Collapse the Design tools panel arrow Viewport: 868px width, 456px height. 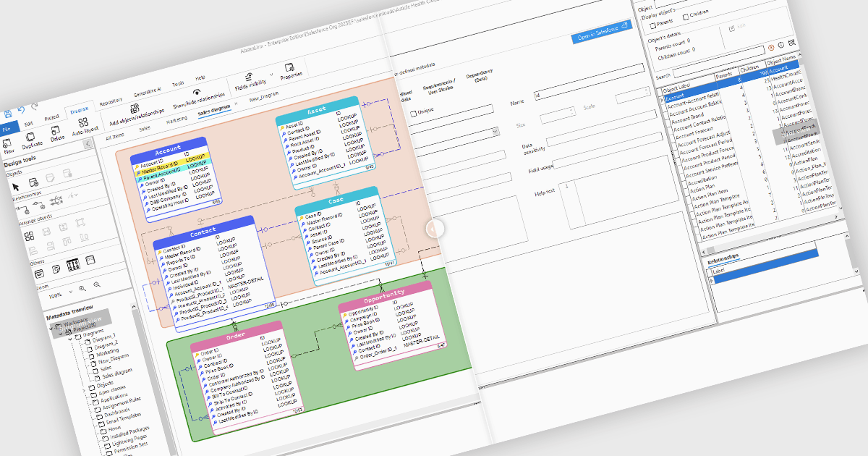[x=88, y=144]
